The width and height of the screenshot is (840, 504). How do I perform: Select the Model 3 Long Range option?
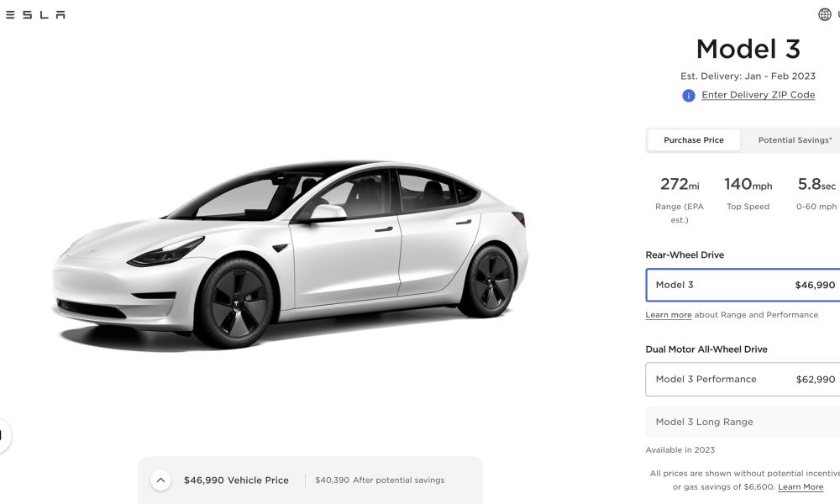click(743, 422)
